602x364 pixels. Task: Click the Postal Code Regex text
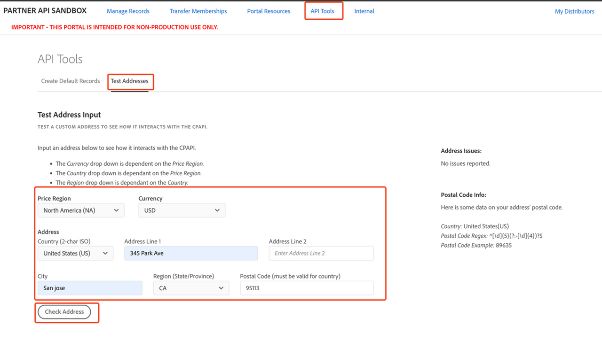pyautogui.click(x=491, y=236)
